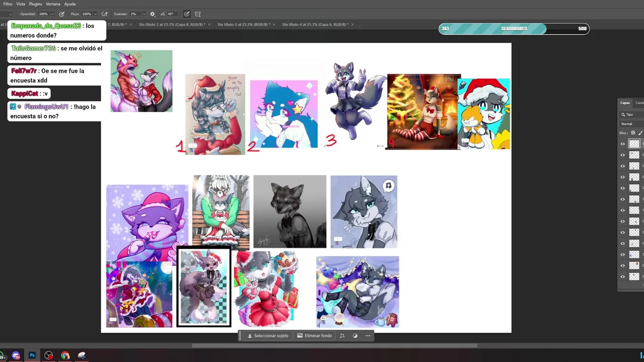Click the grayscale wolf portrait on canvas
The image size is (644, 362).
(290, 211)
